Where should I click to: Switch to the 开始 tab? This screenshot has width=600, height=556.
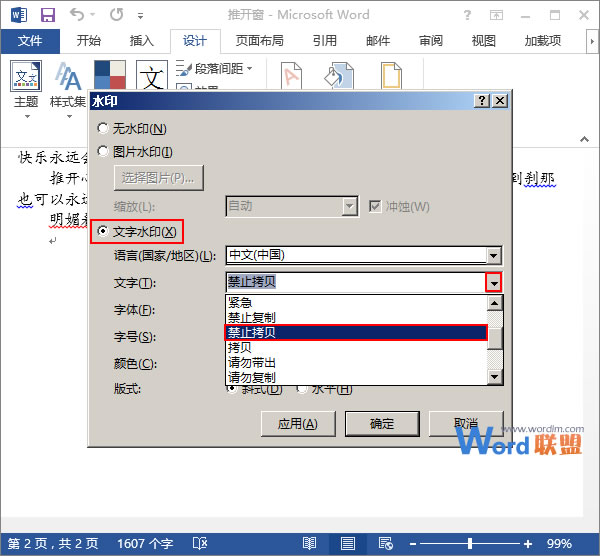click(88, 41)
